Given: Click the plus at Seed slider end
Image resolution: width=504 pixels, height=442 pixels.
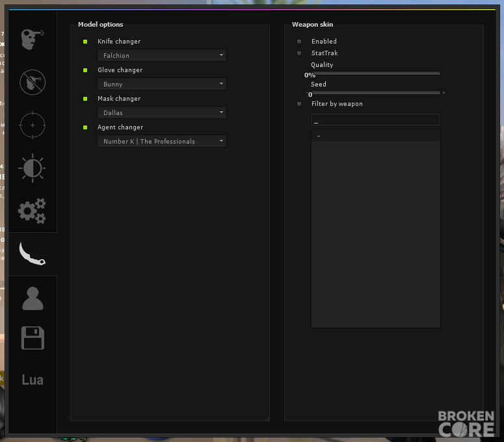Looking at the screenshot, I should tap(444, 92).
